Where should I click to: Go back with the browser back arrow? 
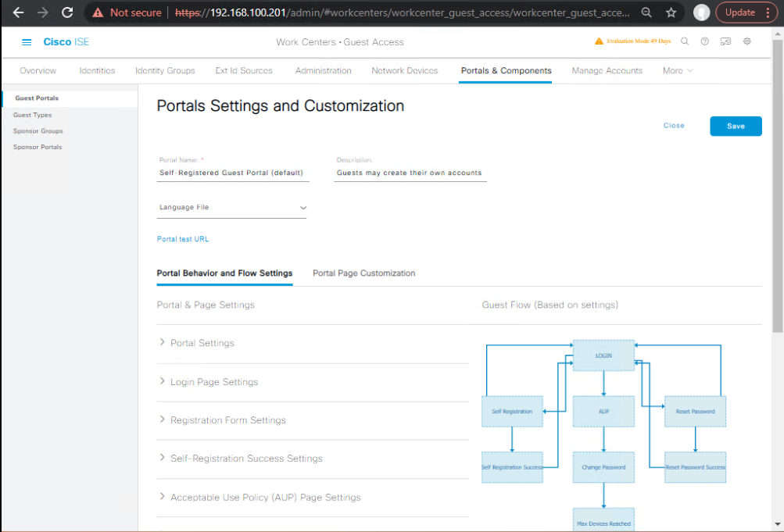click(x=19, y=12)
